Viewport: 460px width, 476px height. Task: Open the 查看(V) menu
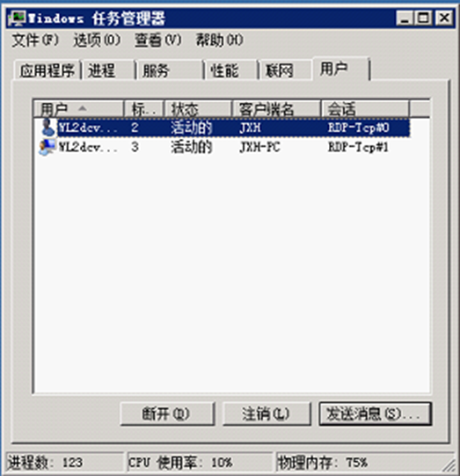(158, 40)
